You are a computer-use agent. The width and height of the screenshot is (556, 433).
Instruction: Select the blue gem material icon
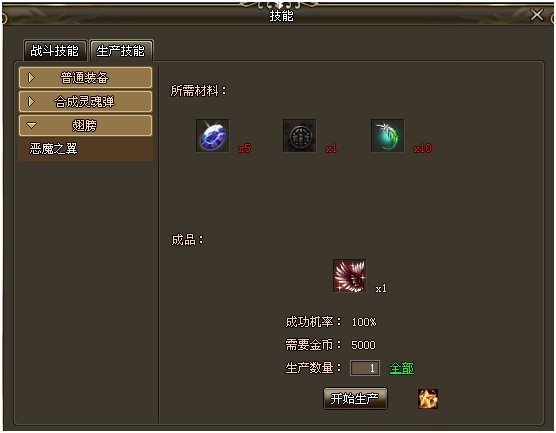212,135
